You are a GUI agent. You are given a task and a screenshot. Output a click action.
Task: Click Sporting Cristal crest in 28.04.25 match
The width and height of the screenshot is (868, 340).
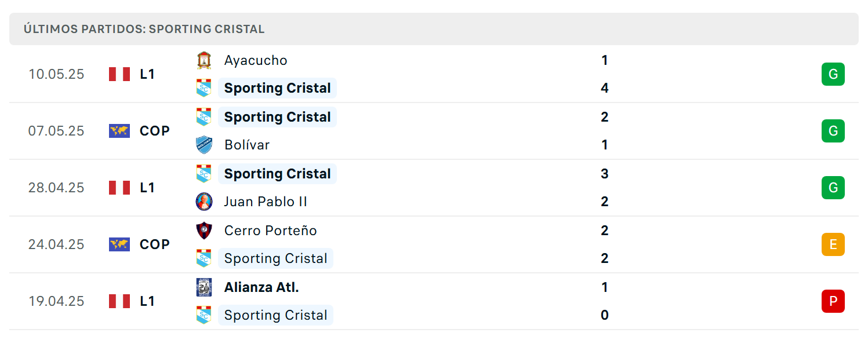pos(204,174)
